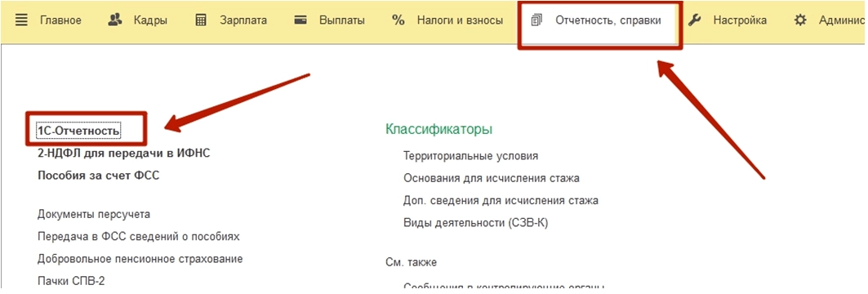Image resolution: width=868 pixels, height=294 pixels.
Task: Click the Классификаторы heading
Action: (x=439, y=130)
